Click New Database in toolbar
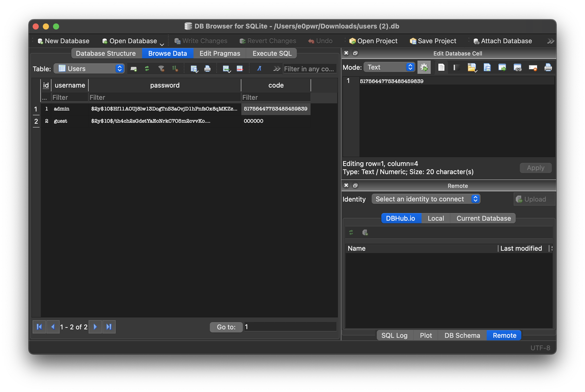This screenshot has width=585, height=392. (63, 41)
